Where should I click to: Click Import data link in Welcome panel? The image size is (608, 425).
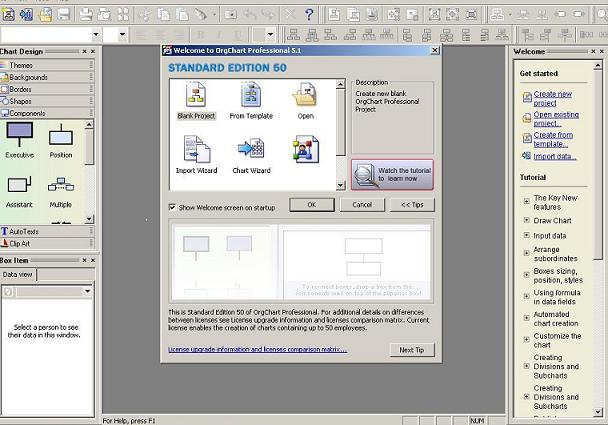point(554,156)
